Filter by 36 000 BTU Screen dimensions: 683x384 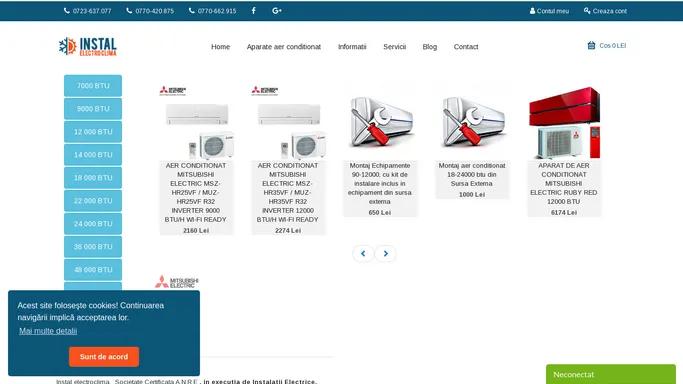93,247
